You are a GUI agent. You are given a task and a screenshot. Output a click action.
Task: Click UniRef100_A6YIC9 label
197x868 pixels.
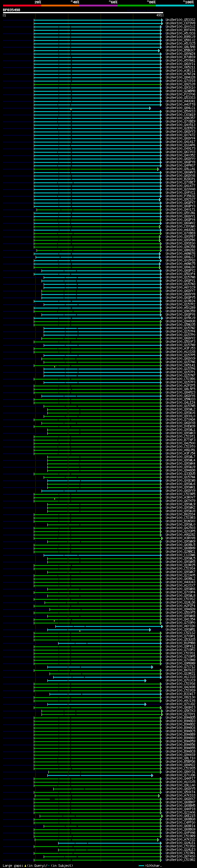click(x=180, y=287)
